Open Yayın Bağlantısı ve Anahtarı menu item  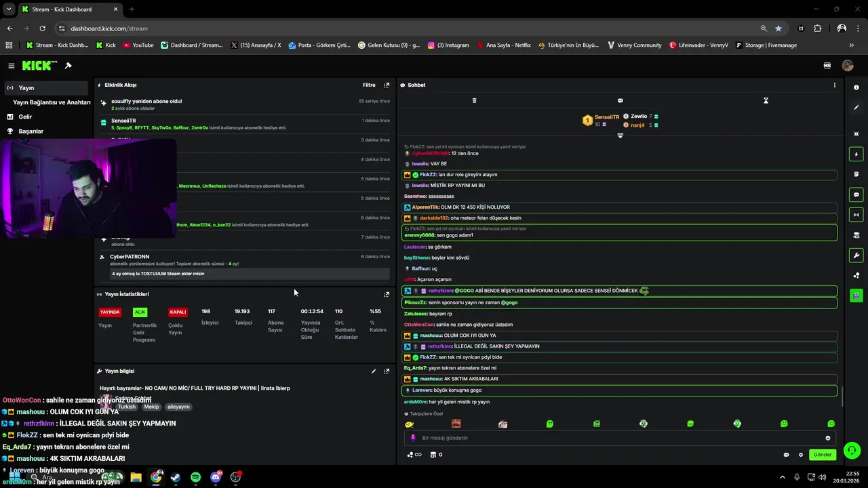click(52, 102)
